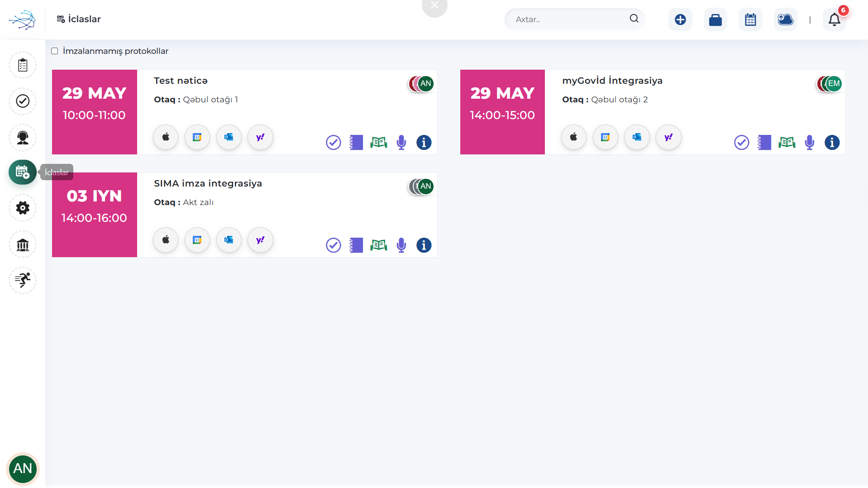Add Test nəticə to Outlook calendar
Image resolution: width=868 pixels, height=488 pixels.
pyautogui.click(x=229, y=137)
